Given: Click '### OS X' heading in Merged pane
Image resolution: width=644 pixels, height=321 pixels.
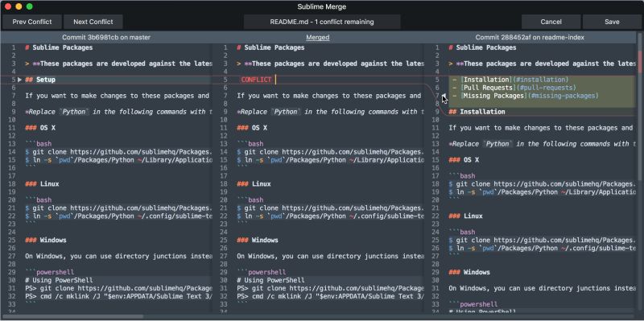Looking at the screenshot, I should point(252,128).
